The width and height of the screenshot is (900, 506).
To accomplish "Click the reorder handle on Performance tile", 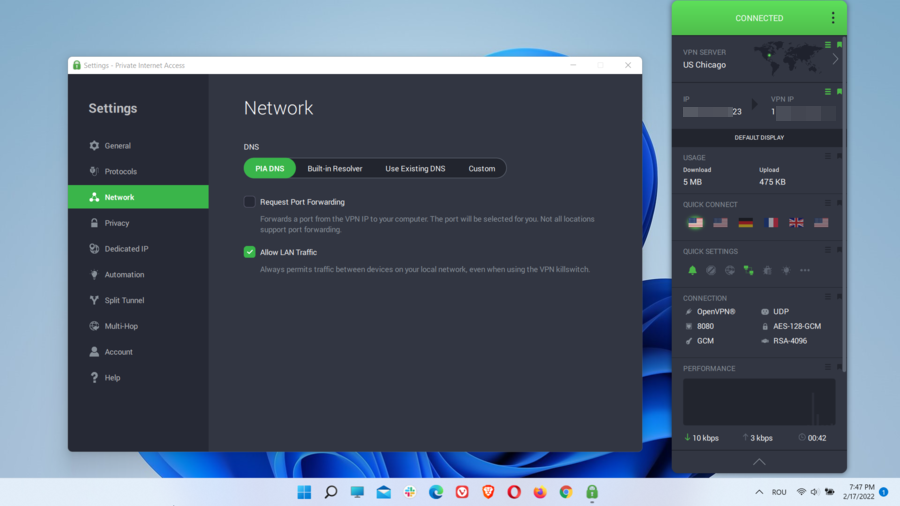I will tap(828, 367).
